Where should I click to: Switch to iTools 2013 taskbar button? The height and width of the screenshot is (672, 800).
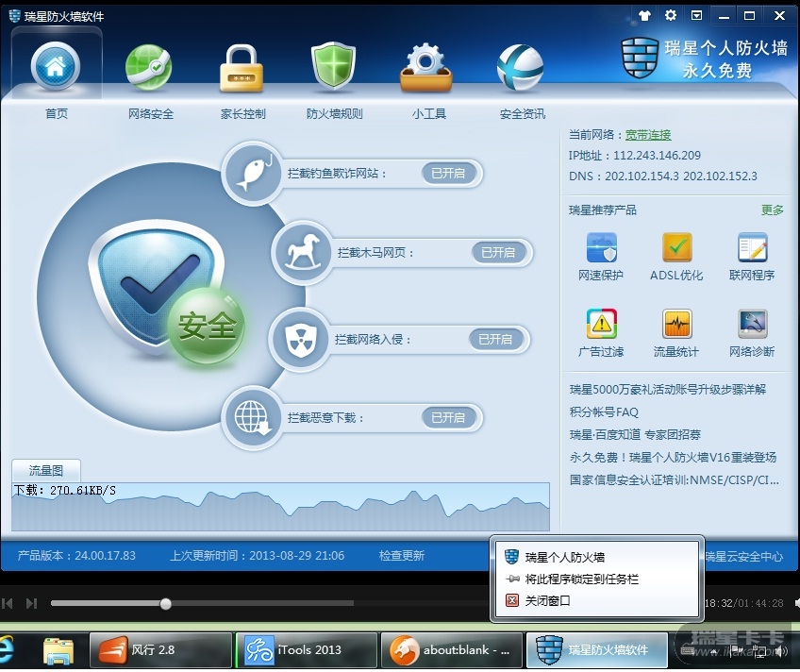click(x=306, y=649)
